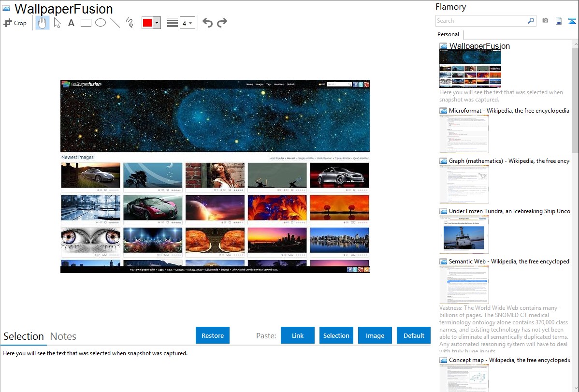
Task: Select the text annotation tool
Action: coord(71,23)
